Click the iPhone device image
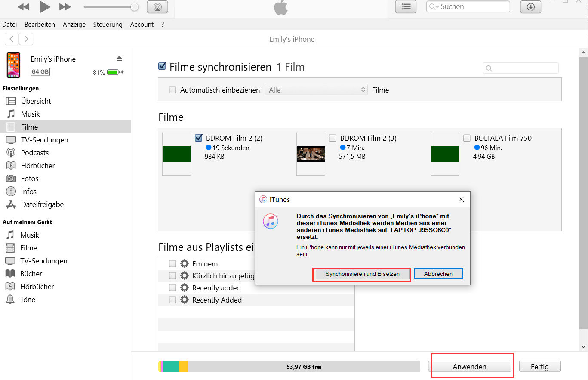588x380 pixels. coord(13,65)
